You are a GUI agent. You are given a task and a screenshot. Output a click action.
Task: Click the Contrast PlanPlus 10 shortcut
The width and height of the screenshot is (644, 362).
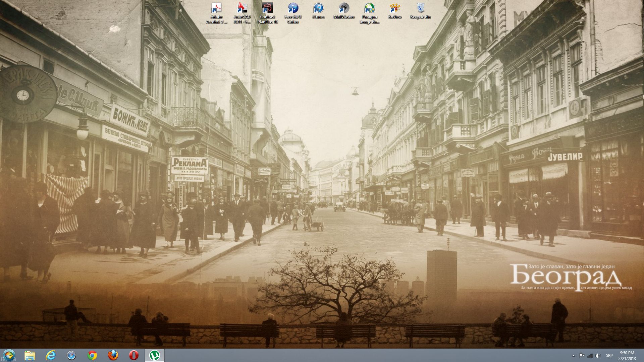[x=267, y=9]
